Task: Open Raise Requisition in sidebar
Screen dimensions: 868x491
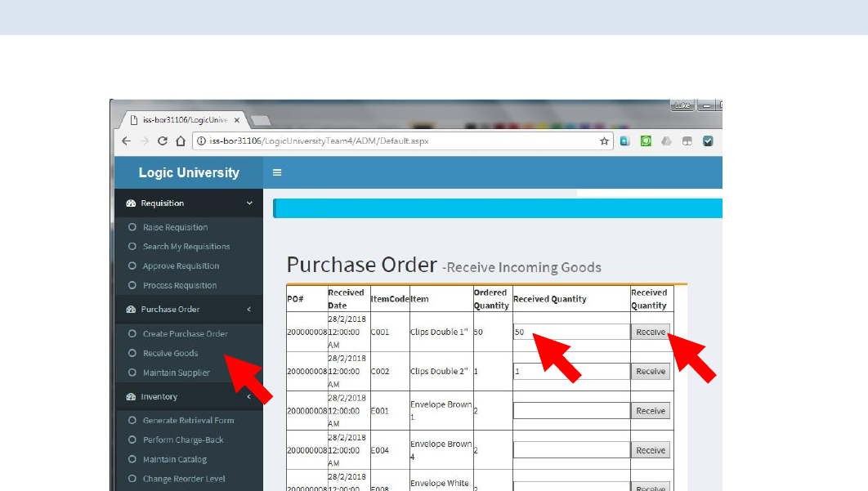Action: pos(175,227)
